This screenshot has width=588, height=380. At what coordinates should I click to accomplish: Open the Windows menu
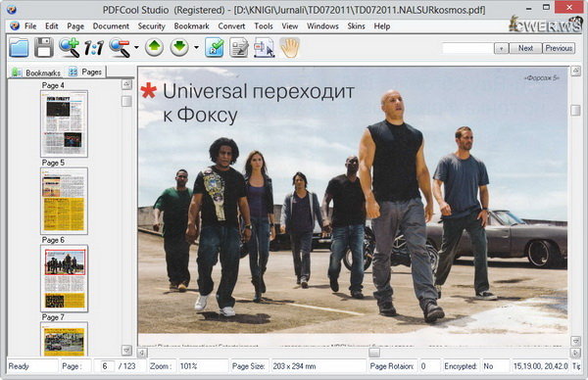322,26
